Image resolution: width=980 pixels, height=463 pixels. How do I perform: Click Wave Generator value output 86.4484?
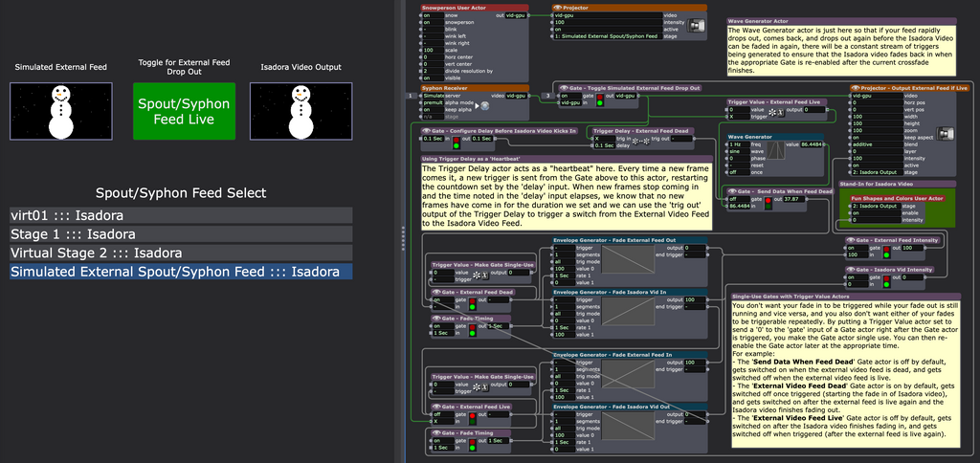811,144
